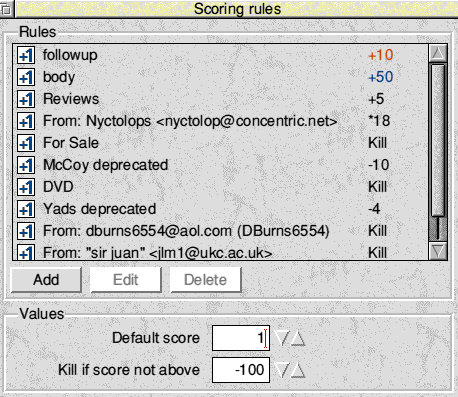
Task: Click the Kill value of For Sale
Action: tap(377, 143)
